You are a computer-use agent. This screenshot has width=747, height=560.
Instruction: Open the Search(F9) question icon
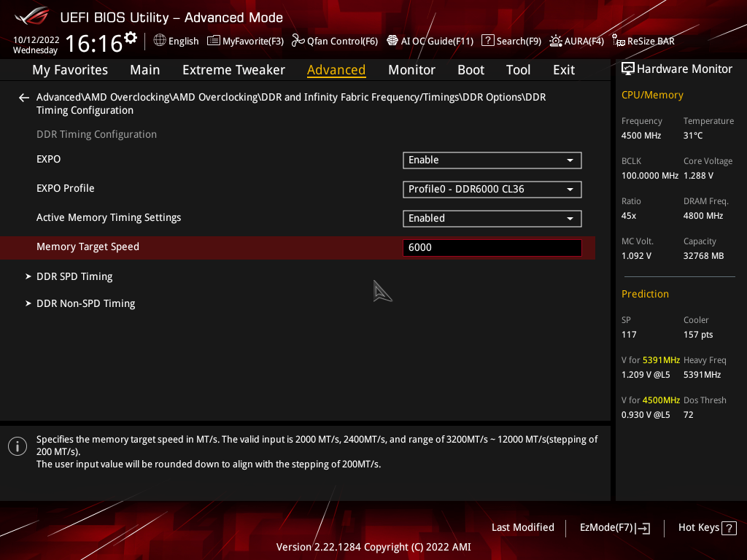coord(487,41)
